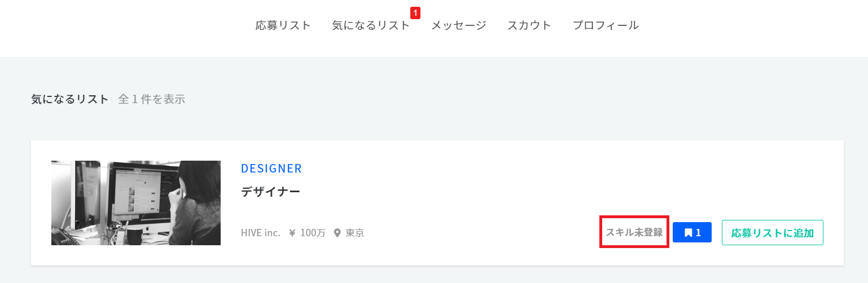The width and height of the screenshot is (868, 283).
Task: Open the 応募リスト tab
Action: pos(283,25)
